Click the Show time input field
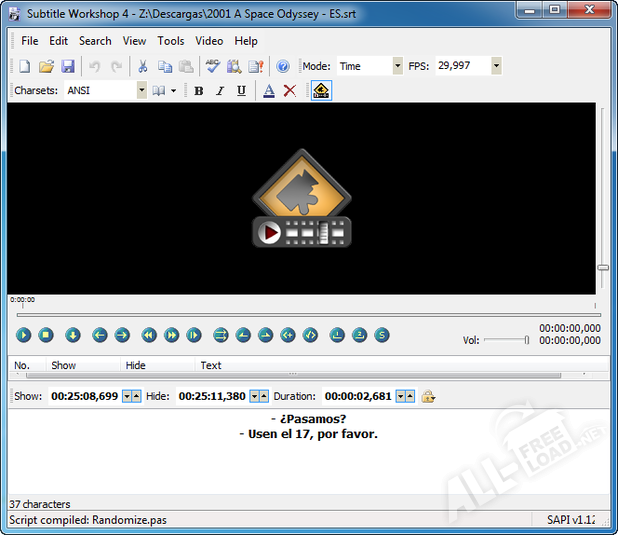The height and width of the screenshot is (535, 618). 84,396
